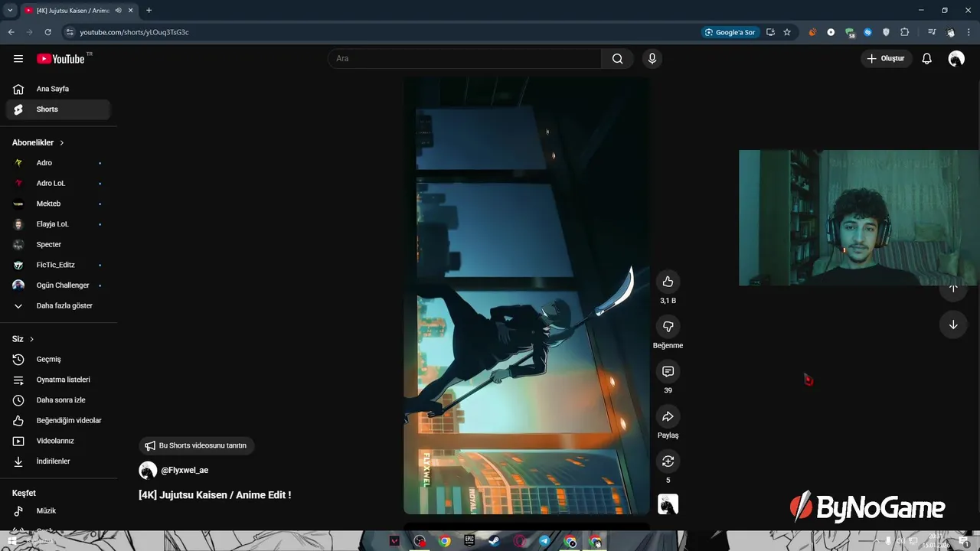This screenshot has height=551, width=980.
Task: Open Müzik under Keşfet
Action: pyautogui.click(x=58, y=511)
